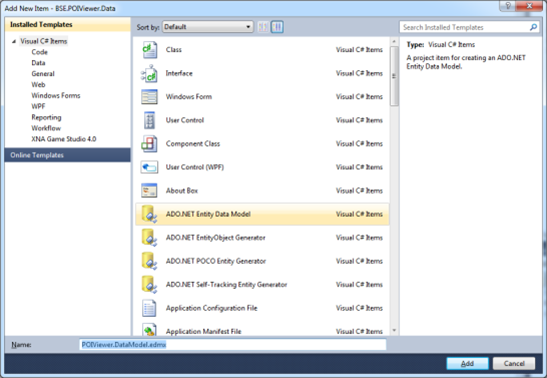547x378 pixels.
Task: Click the scrollbar down arrow
Action: 394,330
